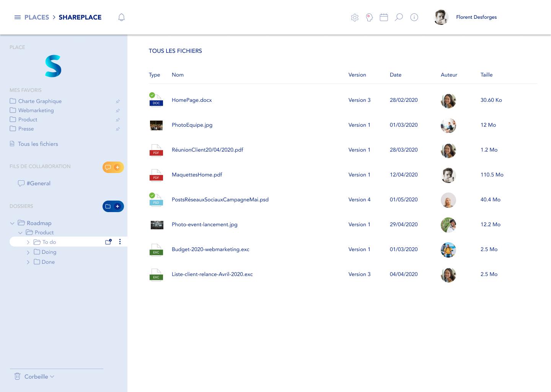Viewport: 551px width, 392px height.
Task: Click the Shareplace S logo
Action: click(53, 66)
